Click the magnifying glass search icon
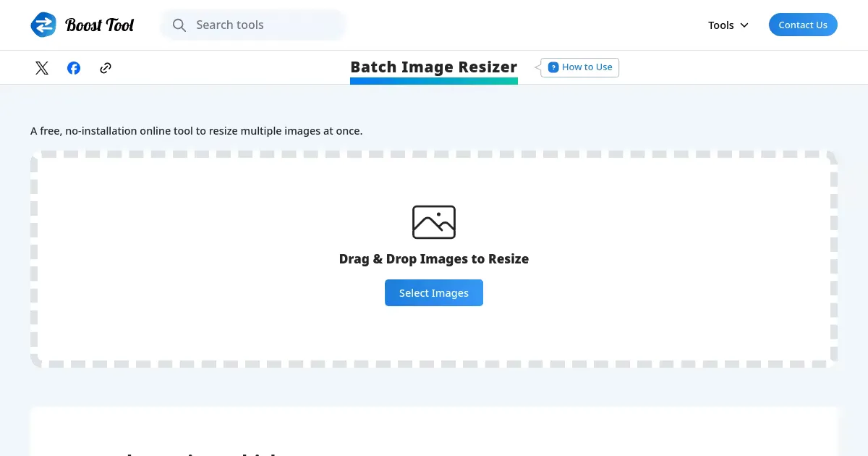Image resolution: width=868 pixels, height=456 pixels. [179, 25]
